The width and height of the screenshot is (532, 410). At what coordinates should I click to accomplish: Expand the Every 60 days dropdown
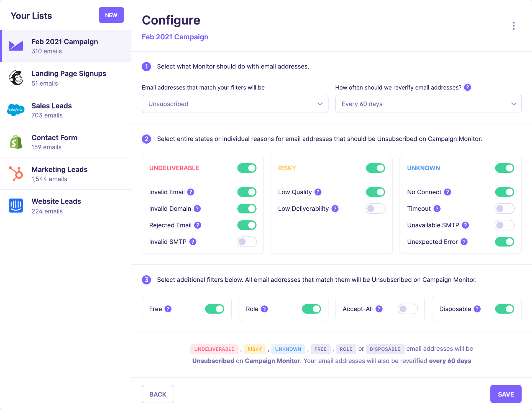point(428,104)
